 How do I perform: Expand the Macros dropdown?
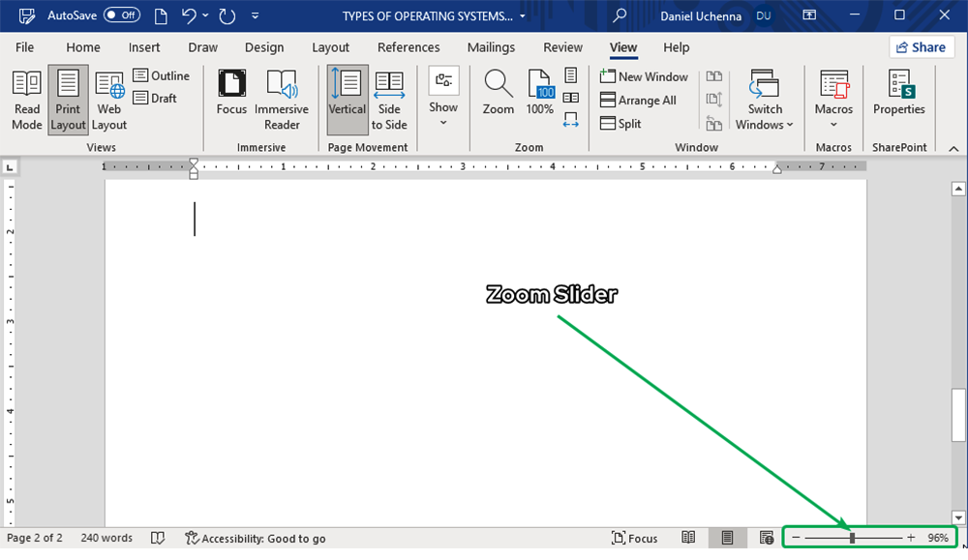click(x=833, y=102)
